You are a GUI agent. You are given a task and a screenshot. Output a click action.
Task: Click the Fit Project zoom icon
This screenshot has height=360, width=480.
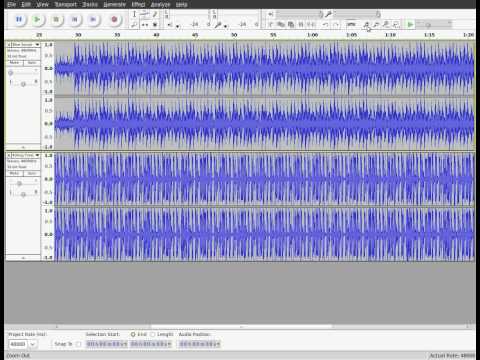[396, 25]
